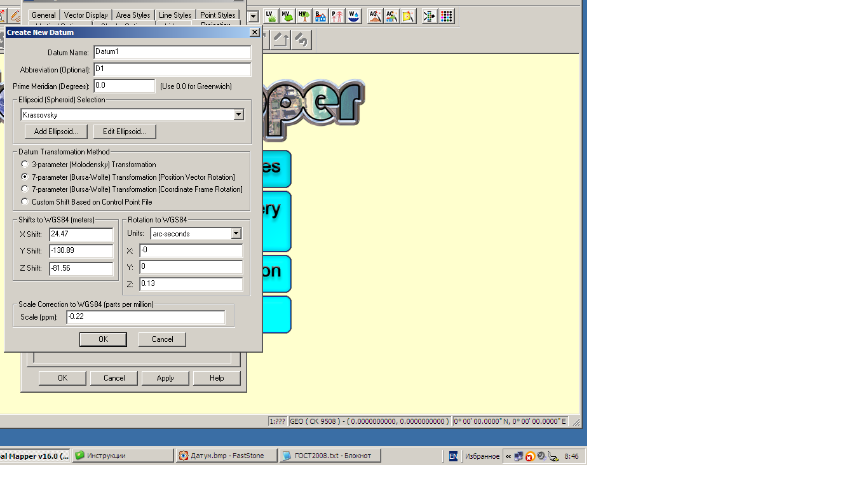
Task: Click the Scale (ppm) input field
Action: click(146, 316)
